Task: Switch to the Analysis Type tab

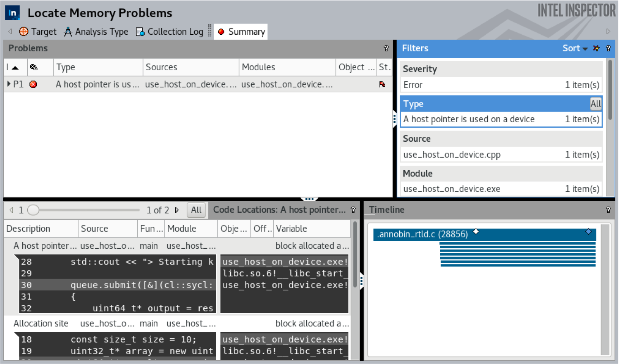Action: 96,31
